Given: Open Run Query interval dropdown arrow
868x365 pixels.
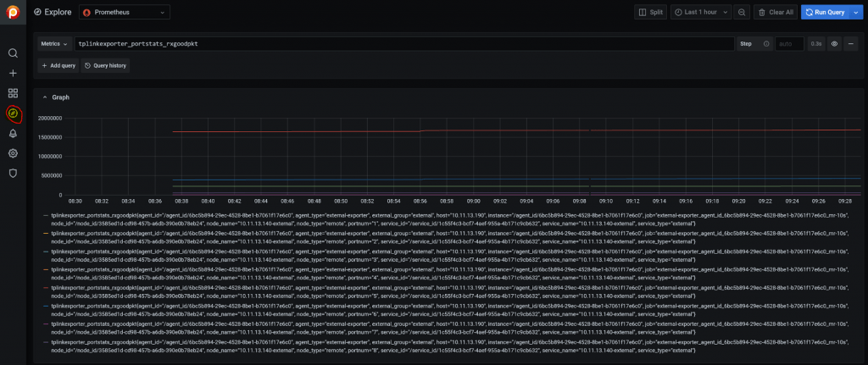Looking at the screenshot, I should (x=854, y=12).
